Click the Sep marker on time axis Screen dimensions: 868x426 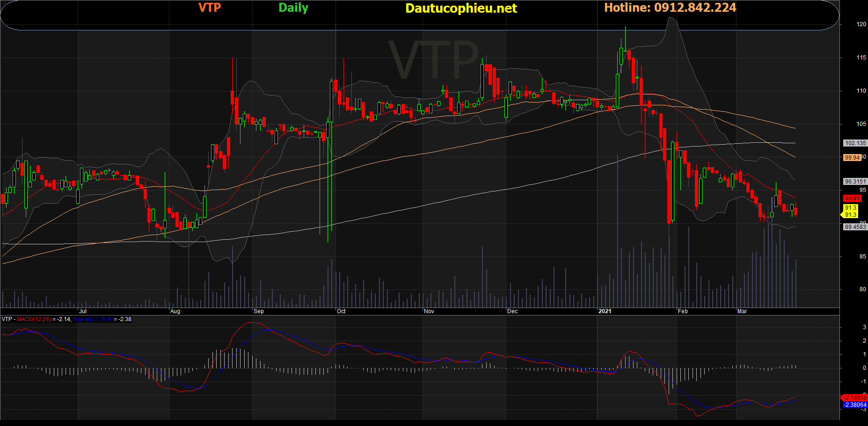point(258,311)
